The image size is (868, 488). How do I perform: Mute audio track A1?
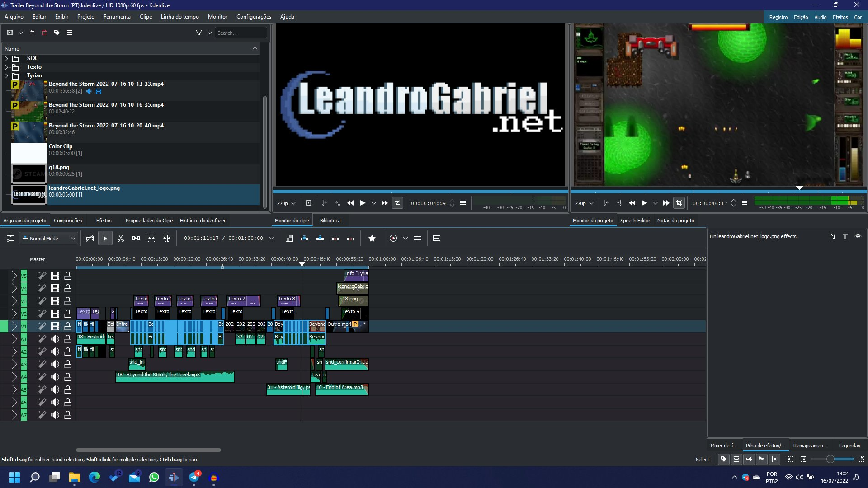coord(55,339)
